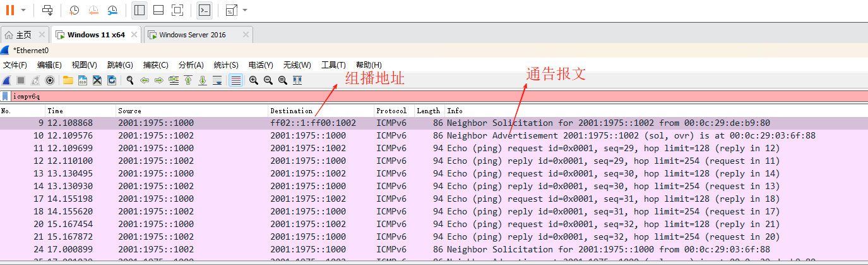The height and width of the screenshot is (265, 868).
Task: Select packet 11 echo request seq=29
Action: coord(434,148)
